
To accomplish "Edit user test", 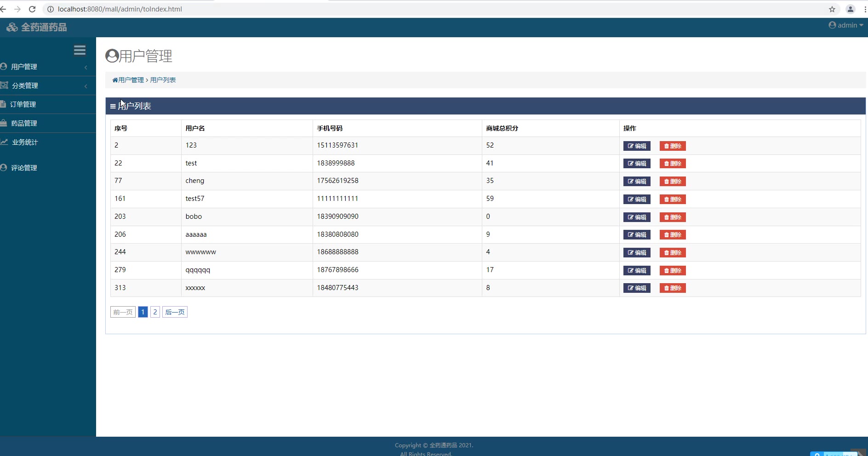I will coord(637,164).
